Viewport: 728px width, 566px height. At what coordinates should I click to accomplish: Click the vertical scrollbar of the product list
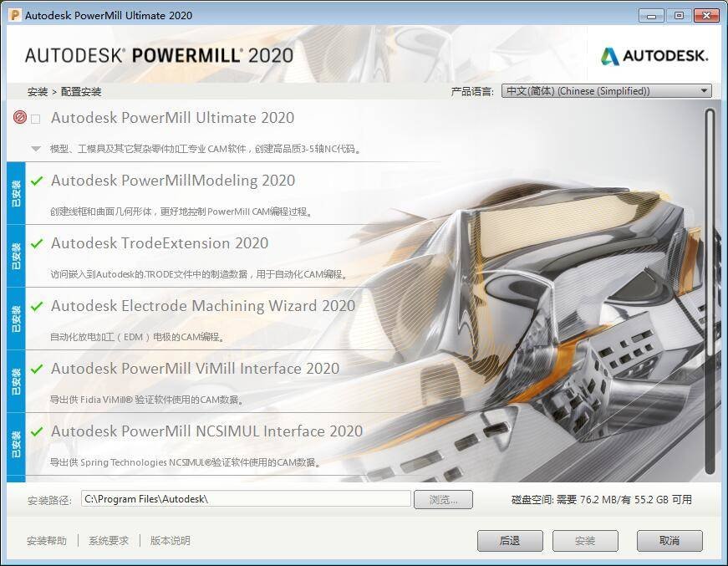[709, 292]
